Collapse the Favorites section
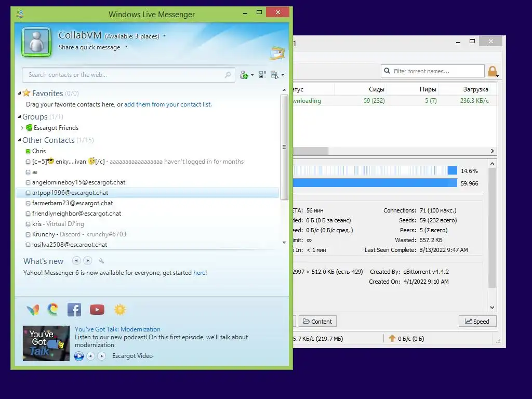 pos(19,94)
